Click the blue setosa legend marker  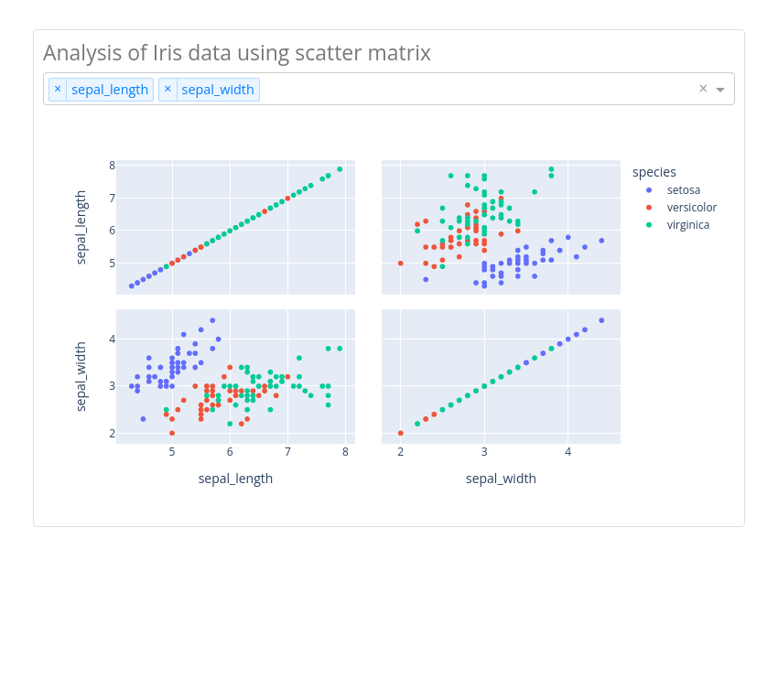pos(649,190)
